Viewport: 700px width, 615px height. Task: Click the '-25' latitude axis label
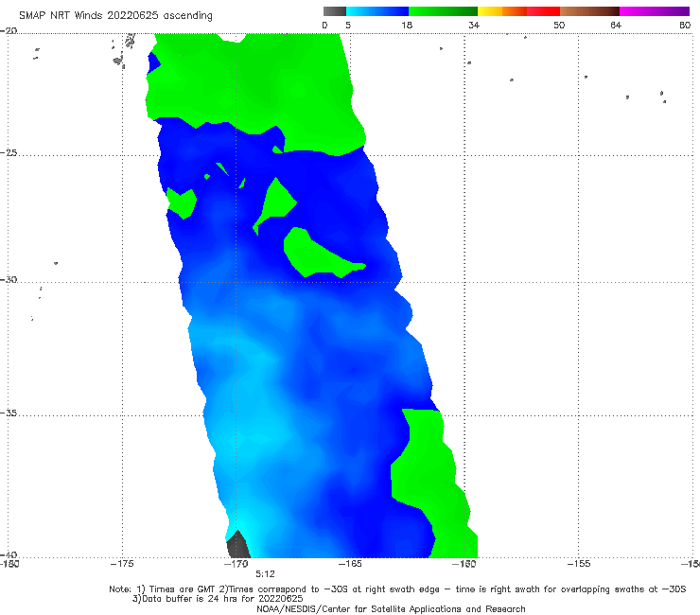pyautogui.click(x=9, y=153)
